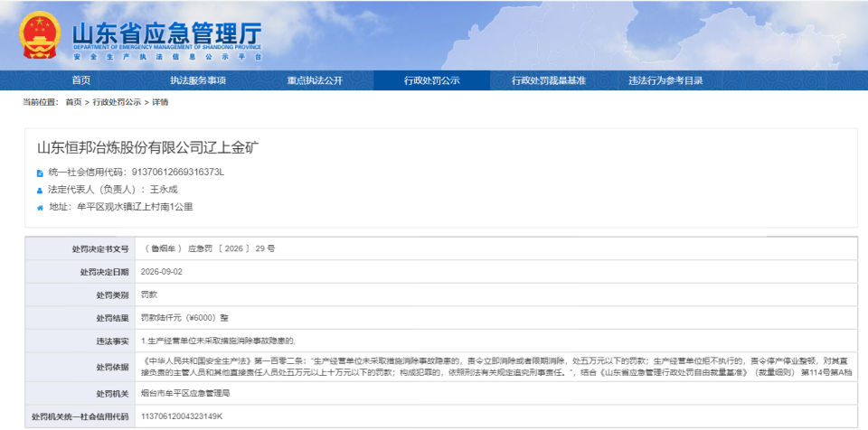Click the penalty date 2026-09-02
The image size is (868, 430).
162,272
